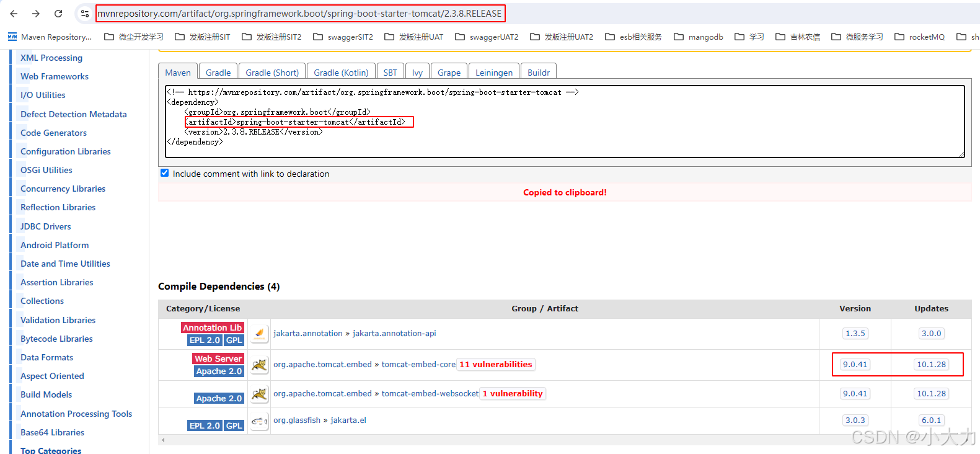Go back using the browser back arrow

(14, 13)
